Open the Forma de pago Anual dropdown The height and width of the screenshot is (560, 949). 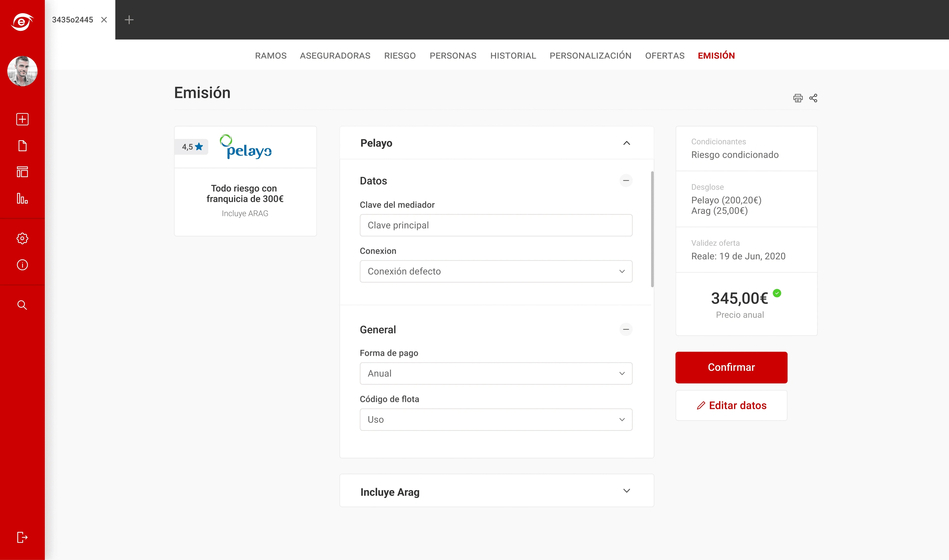[x=496, y=373]
